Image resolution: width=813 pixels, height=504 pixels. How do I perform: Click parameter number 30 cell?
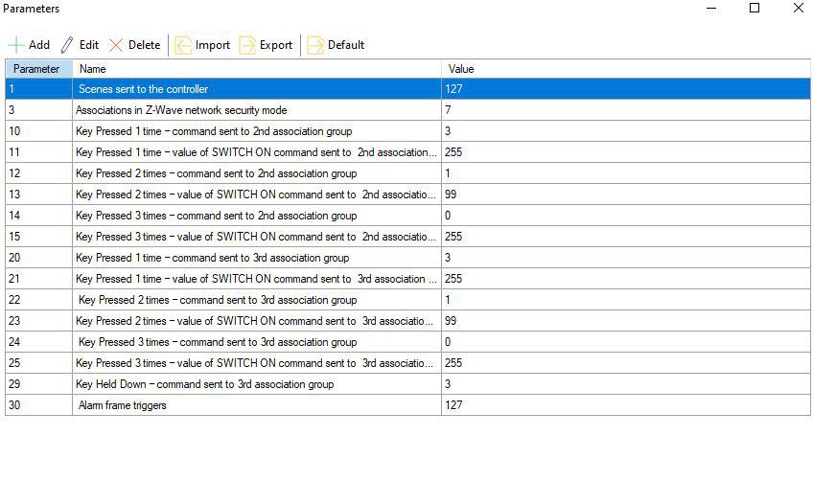point(39,405)
